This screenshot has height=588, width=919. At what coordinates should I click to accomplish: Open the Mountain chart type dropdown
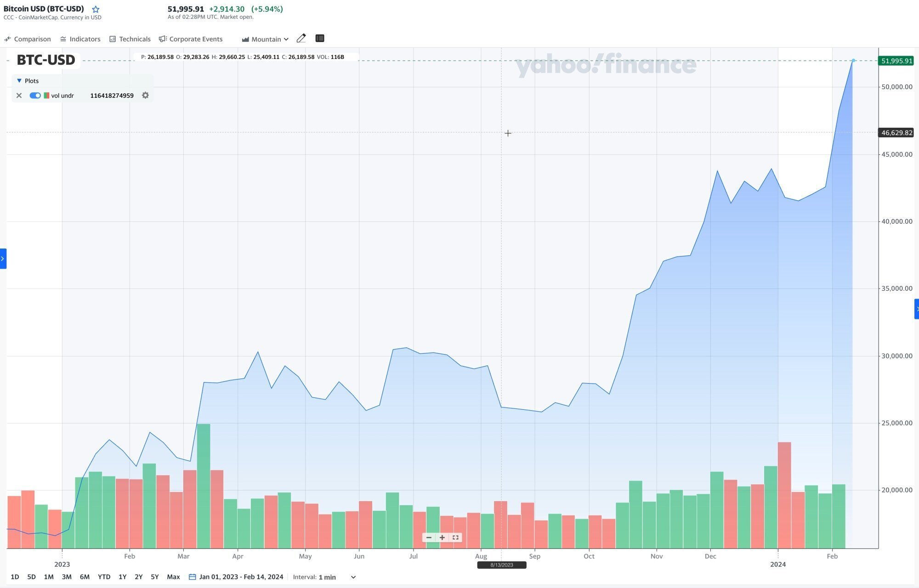pos(265,39)
